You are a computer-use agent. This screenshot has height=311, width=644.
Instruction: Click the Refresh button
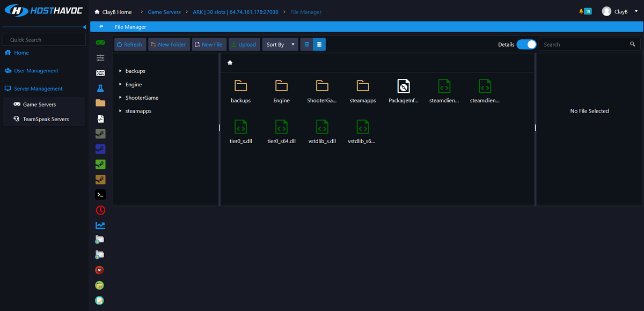[x=129, y=44]
